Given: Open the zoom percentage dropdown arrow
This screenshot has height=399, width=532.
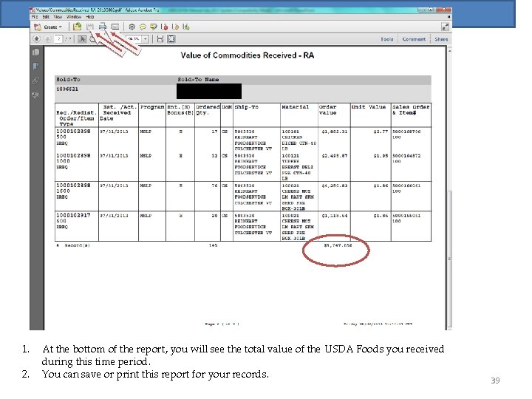Looking at the screenshot, I should click(x=146, y=39).
